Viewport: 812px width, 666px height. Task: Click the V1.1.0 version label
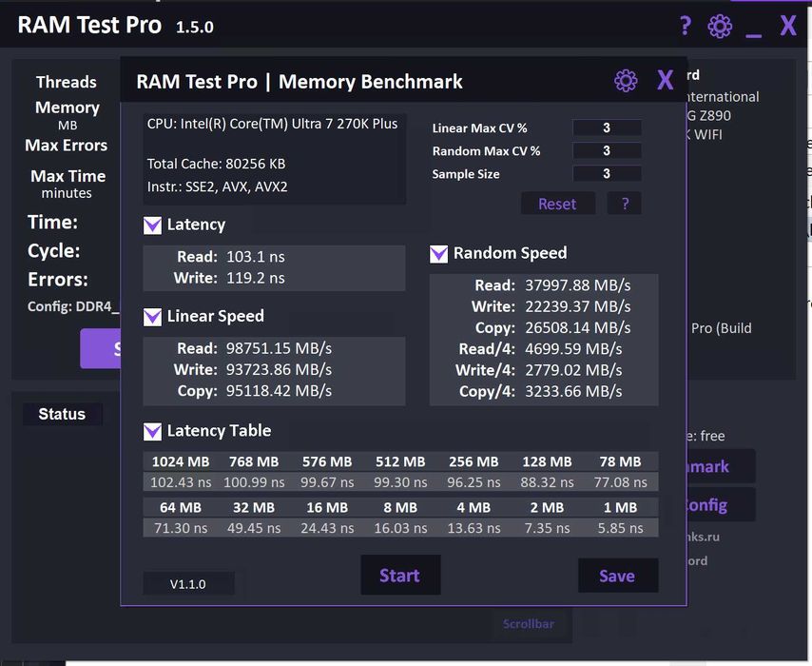point(188,584)
